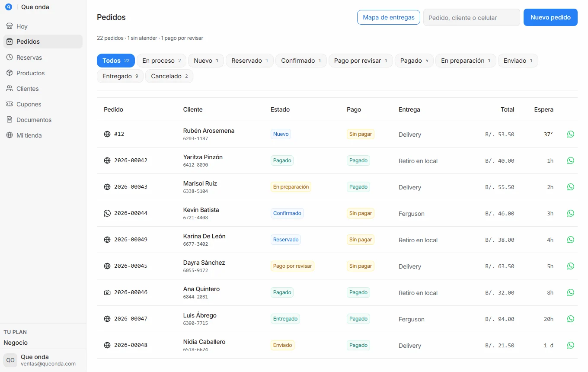Open Mi tienda section
Screen dimensions: 588x372
tap(43, 135)
